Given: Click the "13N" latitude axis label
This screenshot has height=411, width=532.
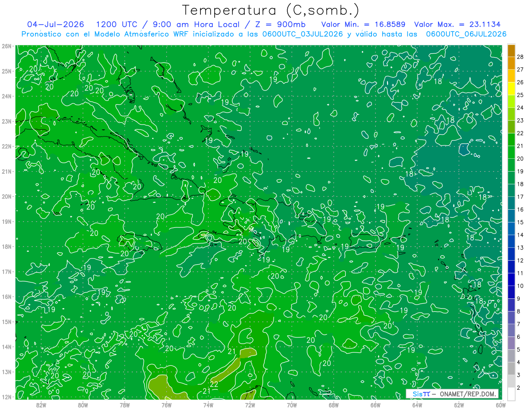Looking at the screenshot, I should tap(6, 372).
